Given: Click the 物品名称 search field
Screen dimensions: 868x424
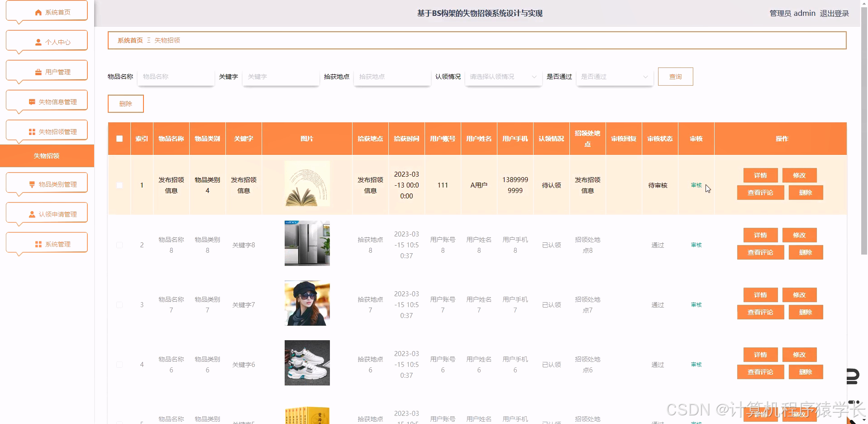Looking at the screenshot, I should pyautogui.click(x=176, y=77).
